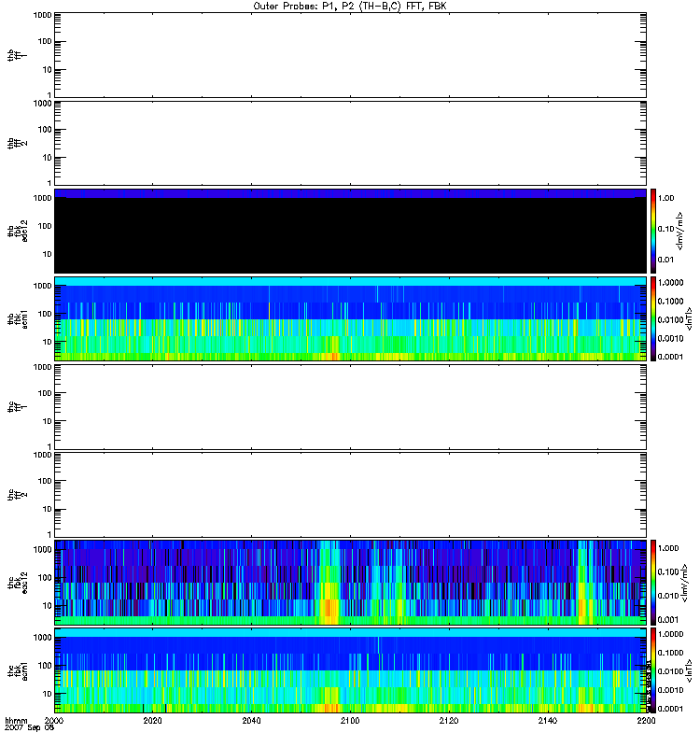Click the thb fbk scm1 spectrogram panel
The height and width of the screenshot is (747, 700).
point(351,319)
